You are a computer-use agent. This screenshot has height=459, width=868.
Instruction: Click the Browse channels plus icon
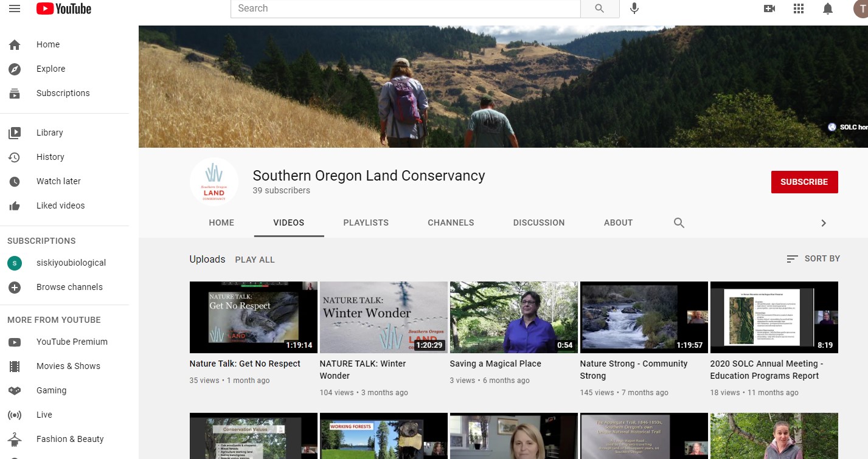15,287
